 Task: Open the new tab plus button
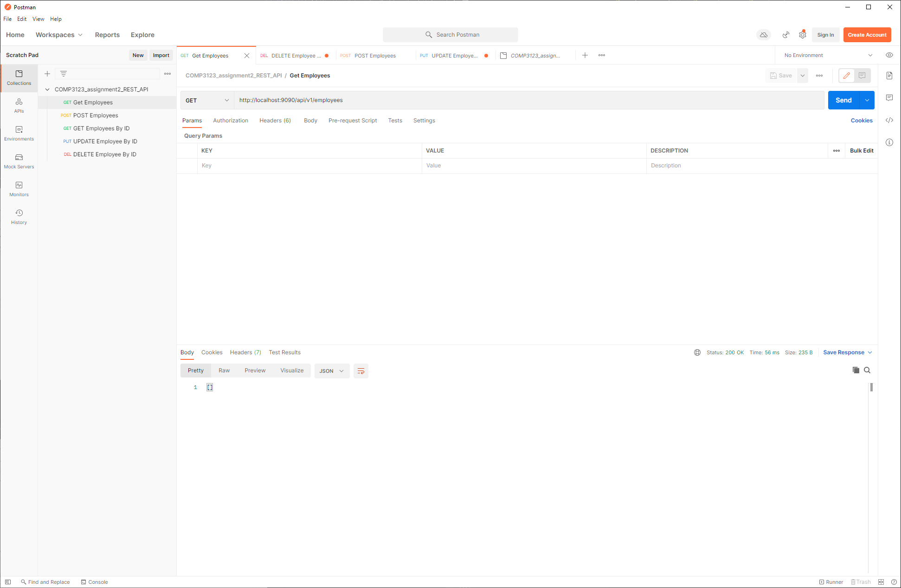(585, 55)
